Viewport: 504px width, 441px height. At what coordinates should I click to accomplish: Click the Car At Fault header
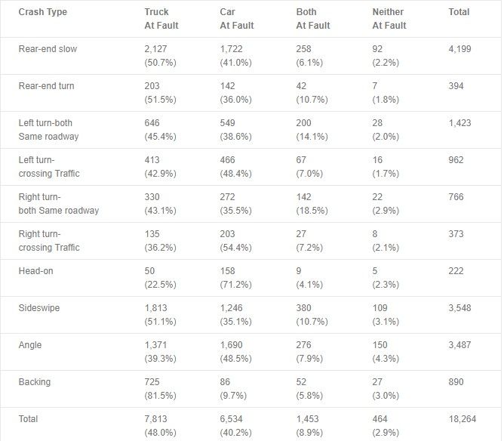(x=237, y=19)
